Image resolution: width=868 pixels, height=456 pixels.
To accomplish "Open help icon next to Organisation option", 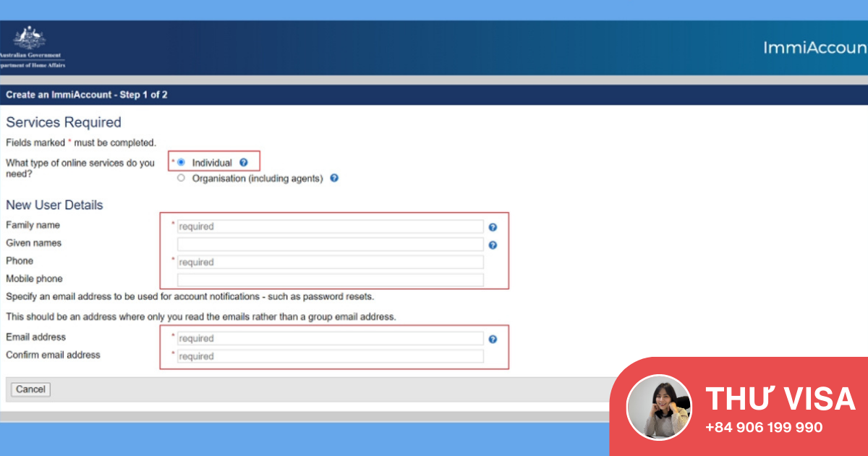I will (x=334, y=178).
